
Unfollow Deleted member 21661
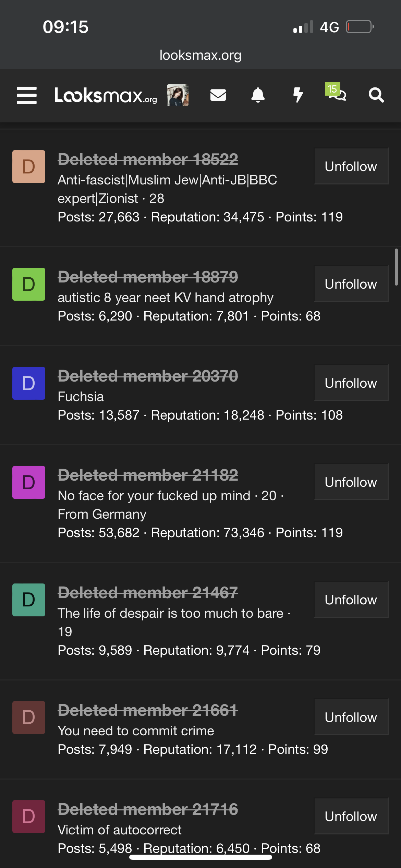coord(351,718)
